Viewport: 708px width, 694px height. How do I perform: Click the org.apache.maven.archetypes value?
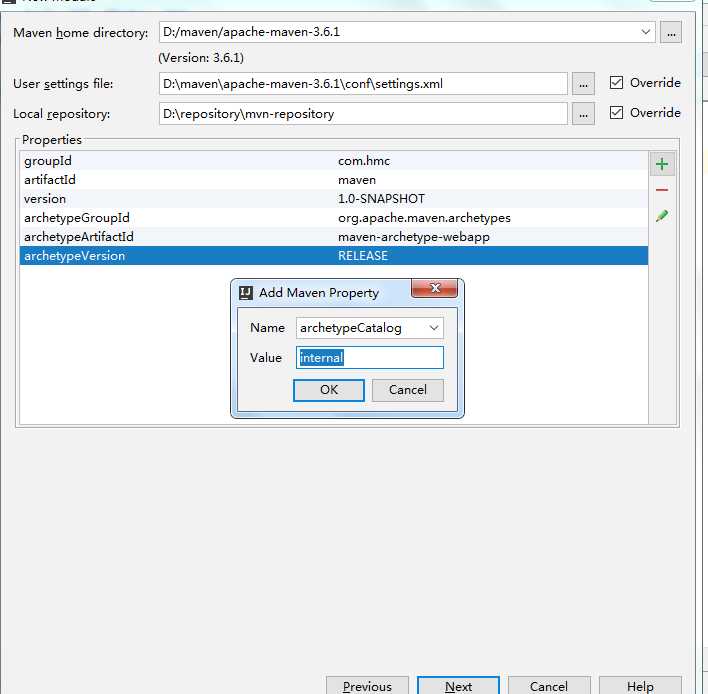[x=424, y=218]
